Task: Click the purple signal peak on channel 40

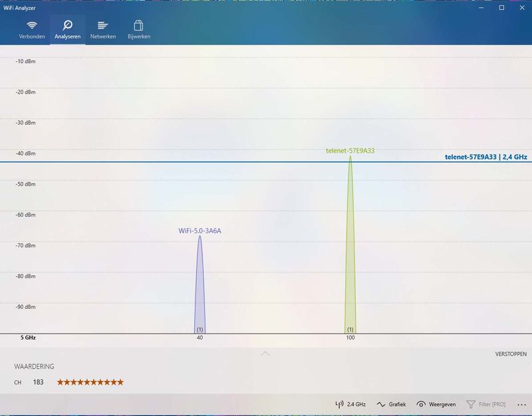Action: (199, 292)
